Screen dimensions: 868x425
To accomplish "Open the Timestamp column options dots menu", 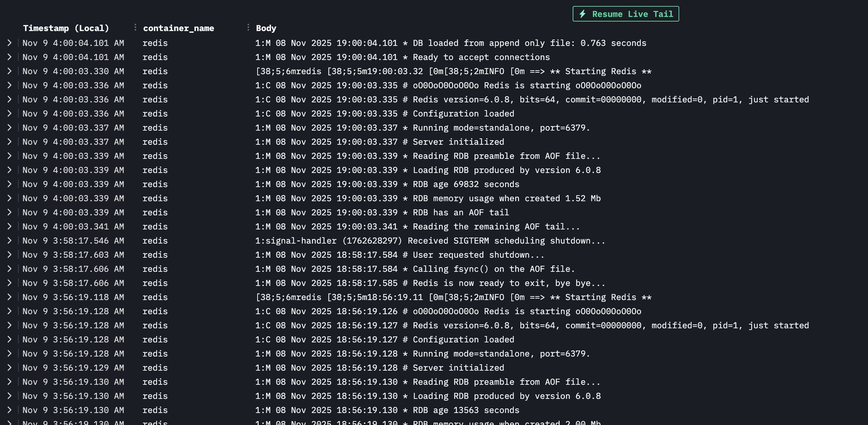I will click(135, 28).
